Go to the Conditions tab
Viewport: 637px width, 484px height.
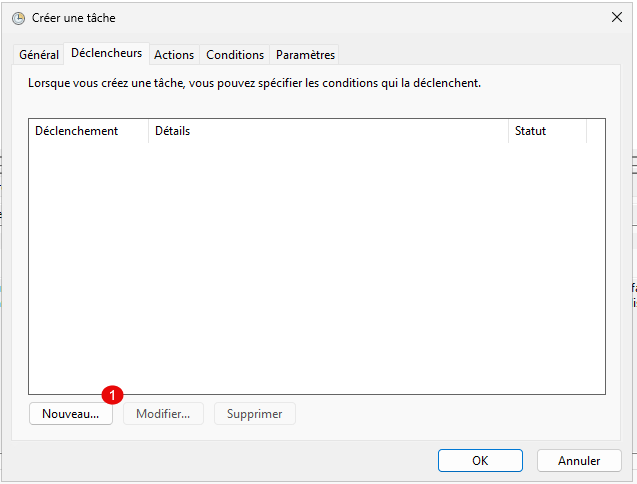coord(235,55)
